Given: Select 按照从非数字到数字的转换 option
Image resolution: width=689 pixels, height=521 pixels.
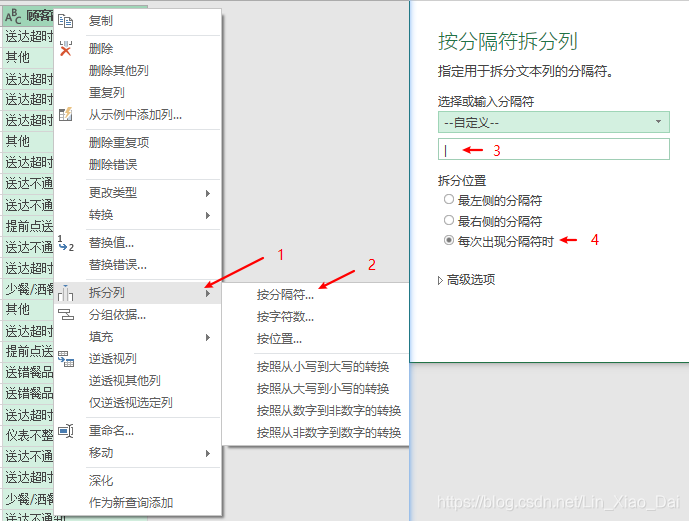Looking at the screenshot, I should [x=329, y=432].
